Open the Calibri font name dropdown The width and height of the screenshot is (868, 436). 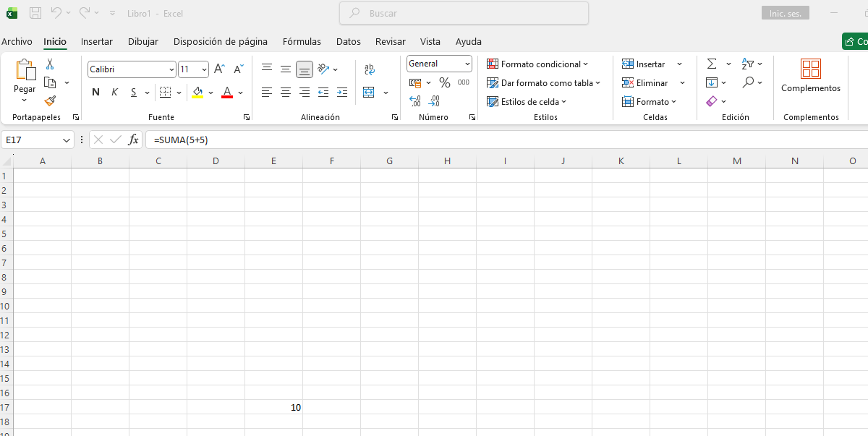point(171,69)
